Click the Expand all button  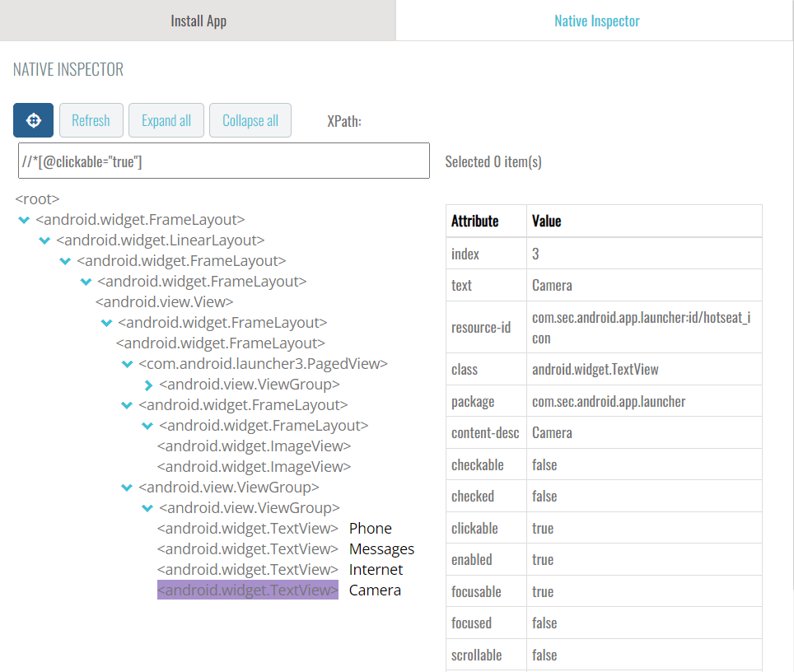point(166,120)
